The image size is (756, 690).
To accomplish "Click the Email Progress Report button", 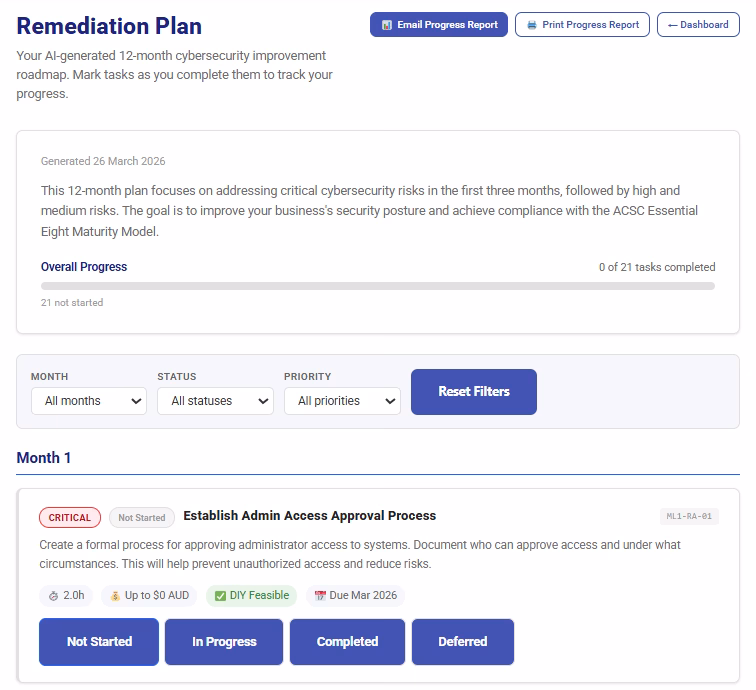I will (439, 25).
